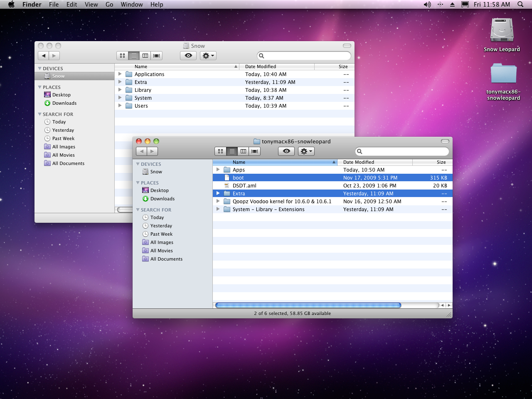Viewport: 532px width, 399px height.
Task: Expand Qoopz Voodoo kernel folder
Action: pos(218,201)
